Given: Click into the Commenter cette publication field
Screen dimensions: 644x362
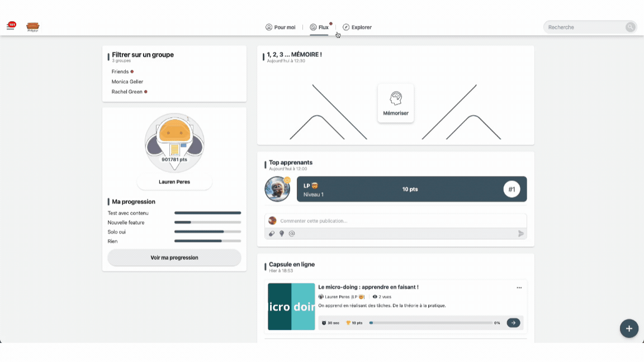Looking at the screenshot, I should (x=391, y=221).
